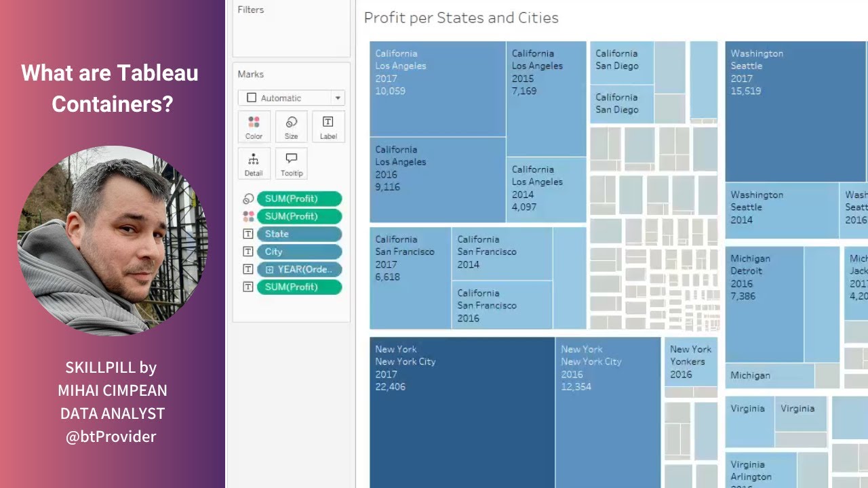Select the City pill in Marks
868x488 pixels.
pyautogui.click(x=299, y=251)
